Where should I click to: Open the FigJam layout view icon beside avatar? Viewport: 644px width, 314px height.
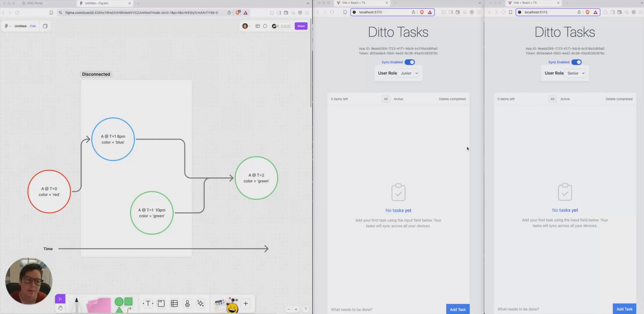pyautogui.click(x=258, y=26)
